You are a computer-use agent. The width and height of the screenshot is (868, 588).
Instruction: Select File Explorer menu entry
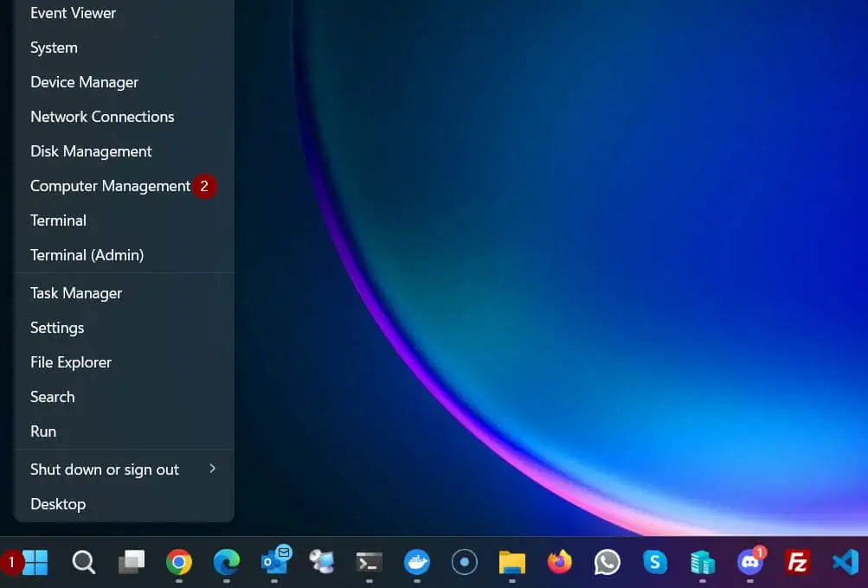124,362
